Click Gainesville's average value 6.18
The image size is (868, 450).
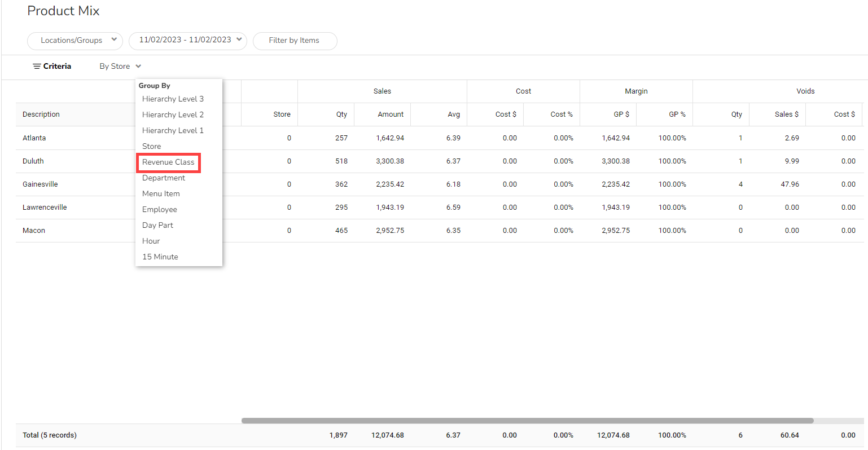[453, 184]
